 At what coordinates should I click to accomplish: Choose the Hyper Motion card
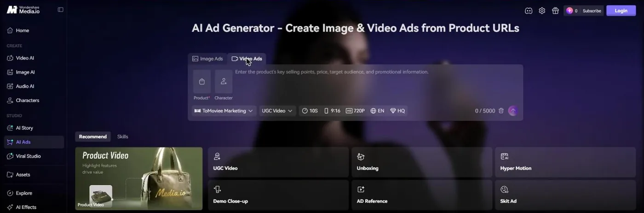pos(565,162)
